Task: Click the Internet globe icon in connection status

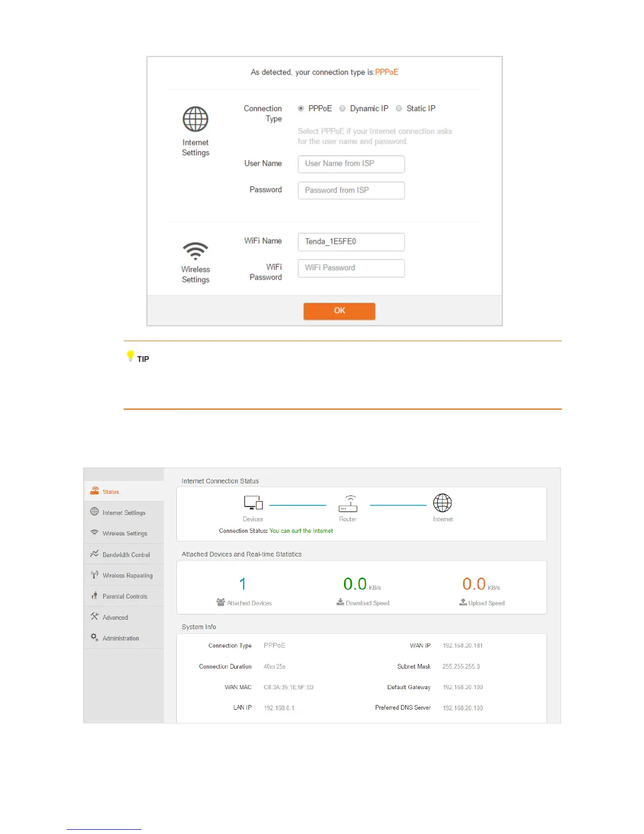Action: click(x=442, y=503)
